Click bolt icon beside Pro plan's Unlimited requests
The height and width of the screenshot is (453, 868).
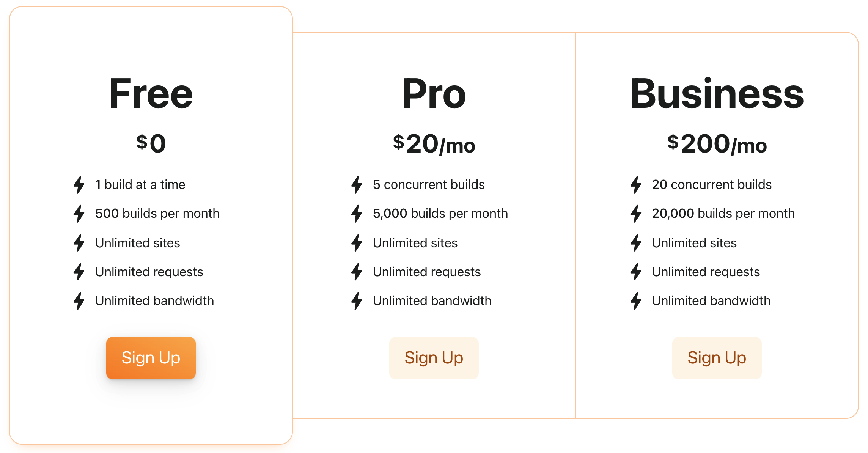[357, 272]
